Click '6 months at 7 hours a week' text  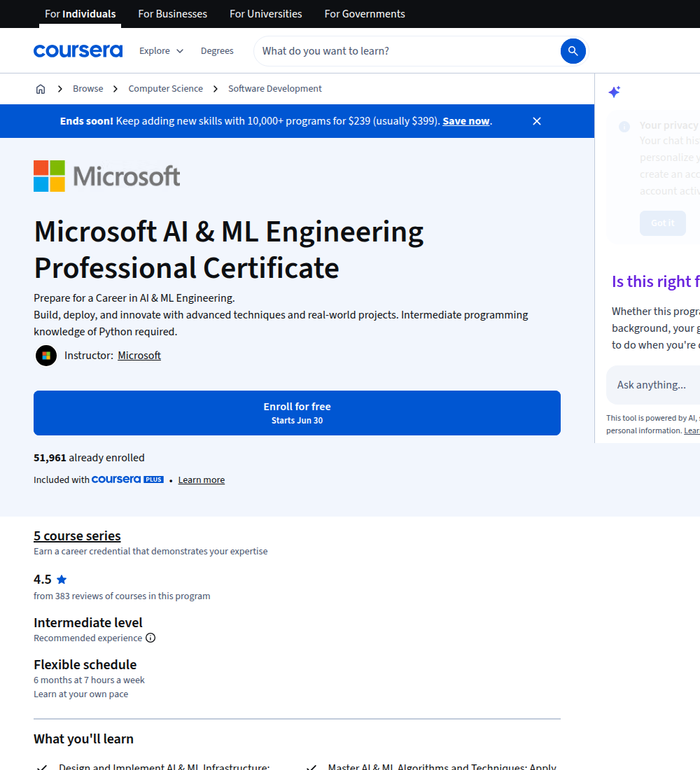point(89,680)
